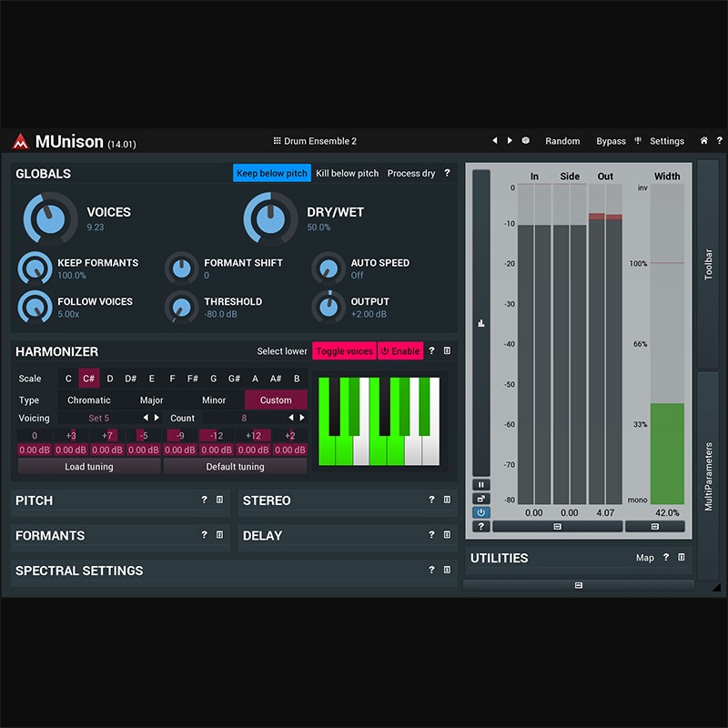Screen dimensions: 728x728
Task: Click Formants section preset icon
Action: pyautogui.click(x=219, y=535)
